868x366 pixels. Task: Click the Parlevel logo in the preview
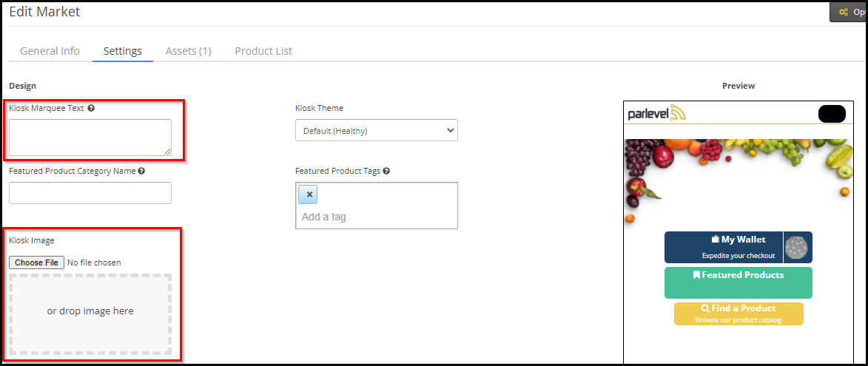pyautogui.click(x=657, y=113)
